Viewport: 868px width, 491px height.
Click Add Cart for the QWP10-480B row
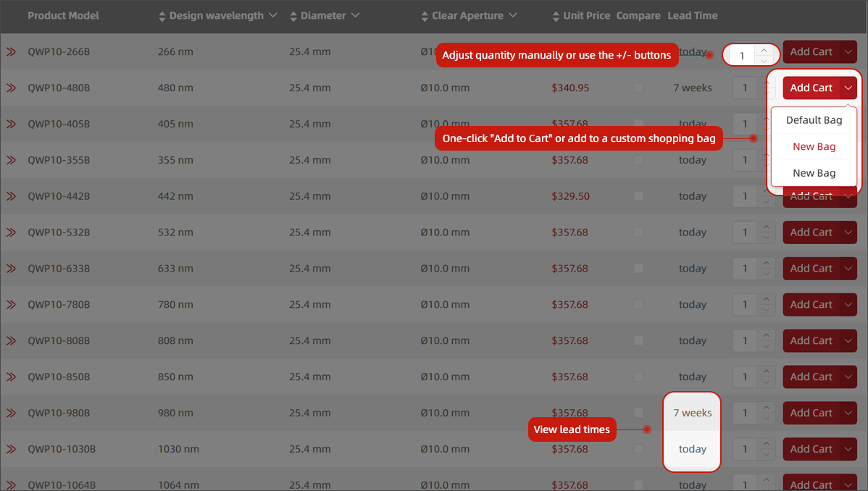[x=811, y=88]
